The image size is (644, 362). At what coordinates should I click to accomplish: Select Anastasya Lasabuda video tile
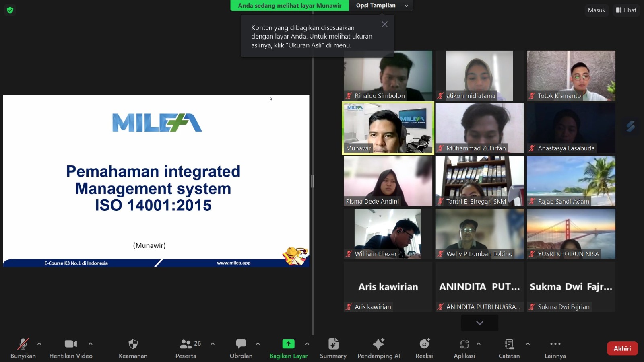tap(571, 128)
